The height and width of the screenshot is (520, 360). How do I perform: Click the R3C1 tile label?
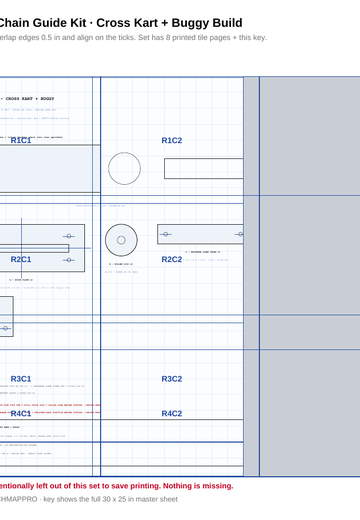[21, 379]
